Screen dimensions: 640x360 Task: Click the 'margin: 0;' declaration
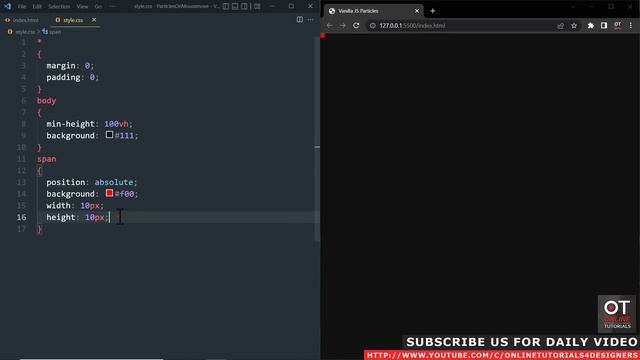point(70,66)
